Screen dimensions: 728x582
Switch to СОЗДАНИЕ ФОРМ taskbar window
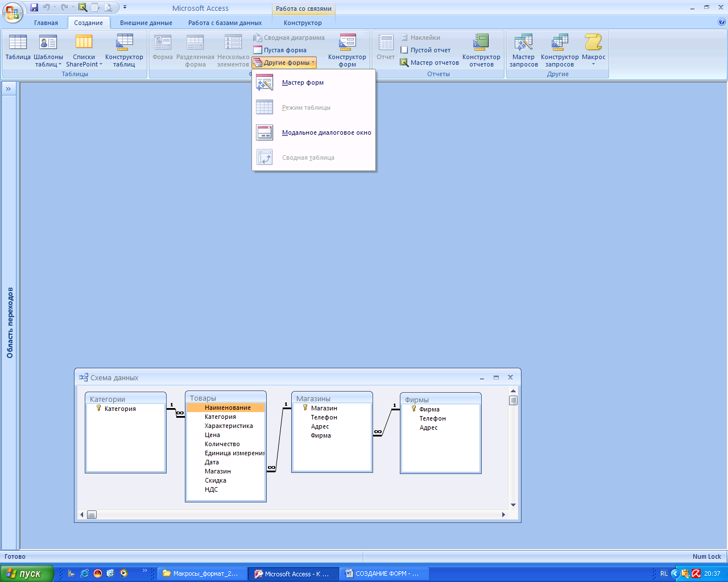click(x=384, y=573)
